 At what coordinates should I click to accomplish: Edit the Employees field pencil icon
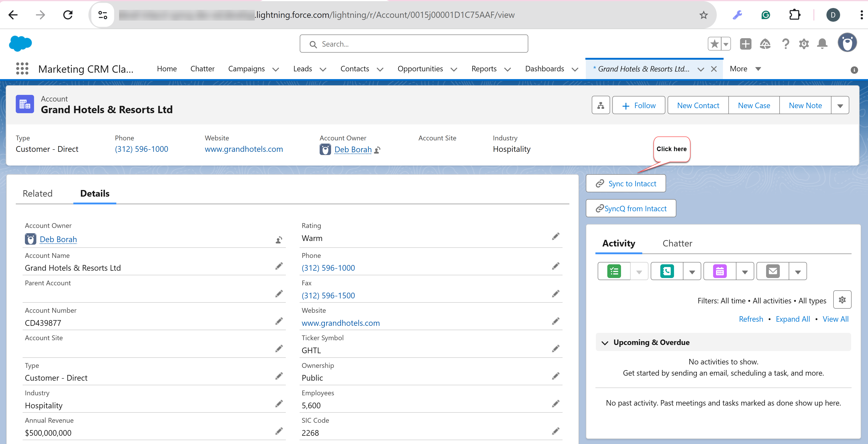click(x=556, y=404)
